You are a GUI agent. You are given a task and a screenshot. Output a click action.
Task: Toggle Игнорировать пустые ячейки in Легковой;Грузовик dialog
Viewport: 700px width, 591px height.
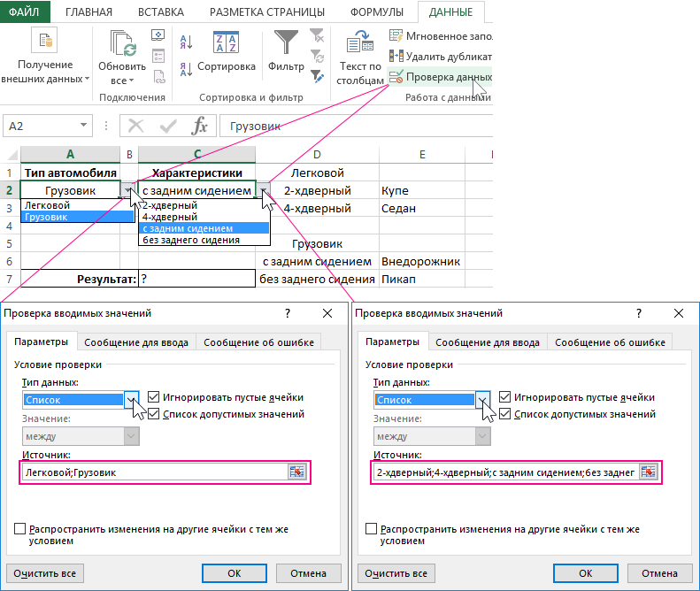(155, 397)
